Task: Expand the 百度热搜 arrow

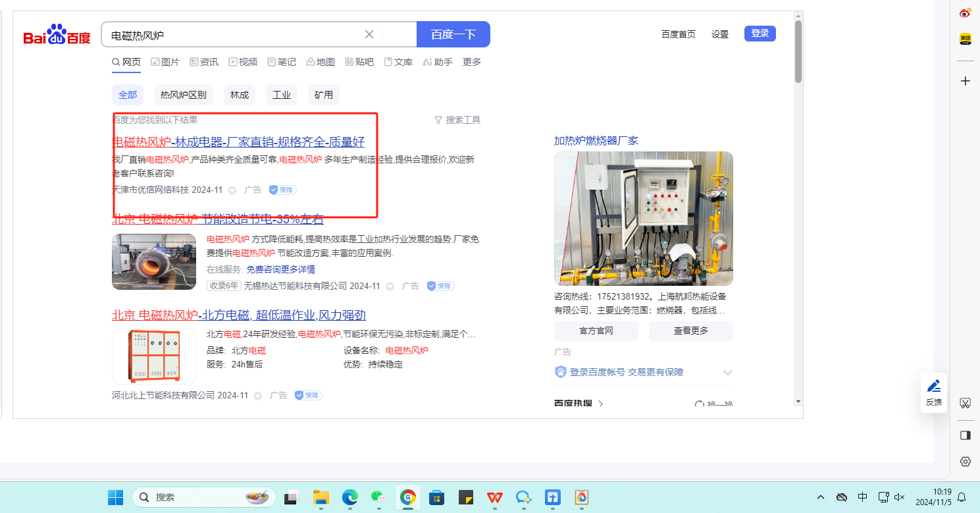Action: point(601,404)
